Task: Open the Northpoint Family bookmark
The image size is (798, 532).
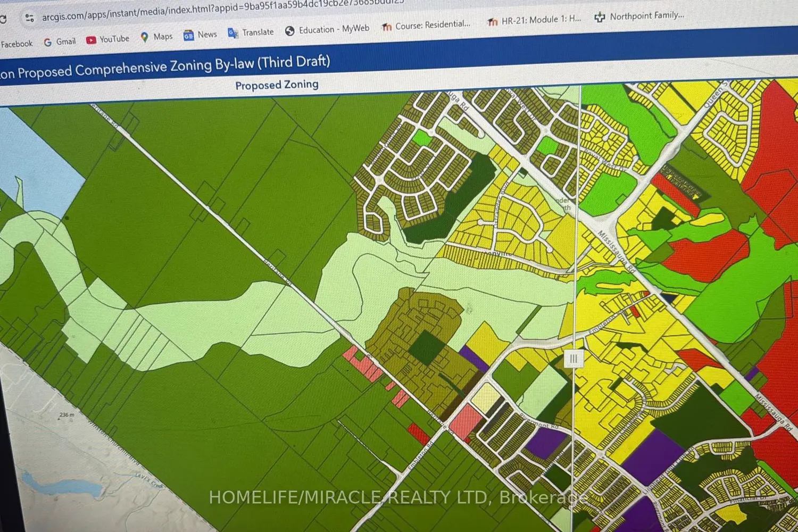Action: tap(639, 16)
